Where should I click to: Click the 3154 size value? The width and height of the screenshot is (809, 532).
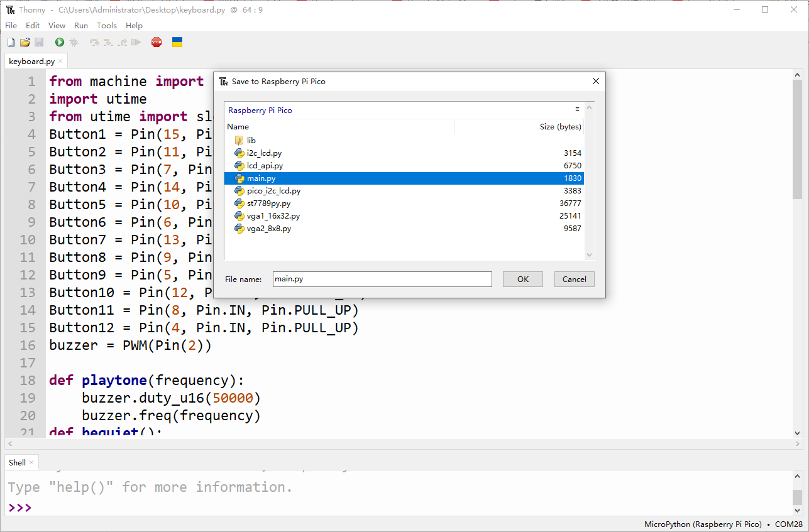pyautogui.click(x=573, y=153)
